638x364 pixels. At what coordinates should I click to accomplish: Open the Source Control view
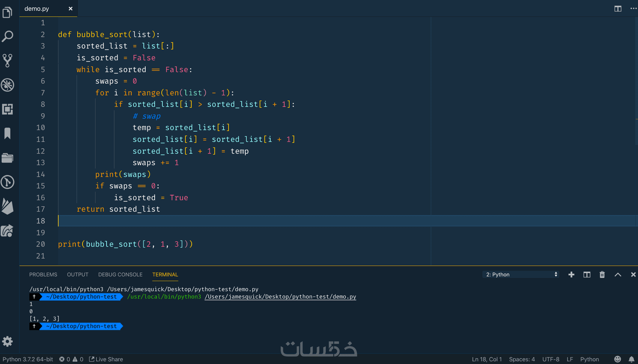8,60
